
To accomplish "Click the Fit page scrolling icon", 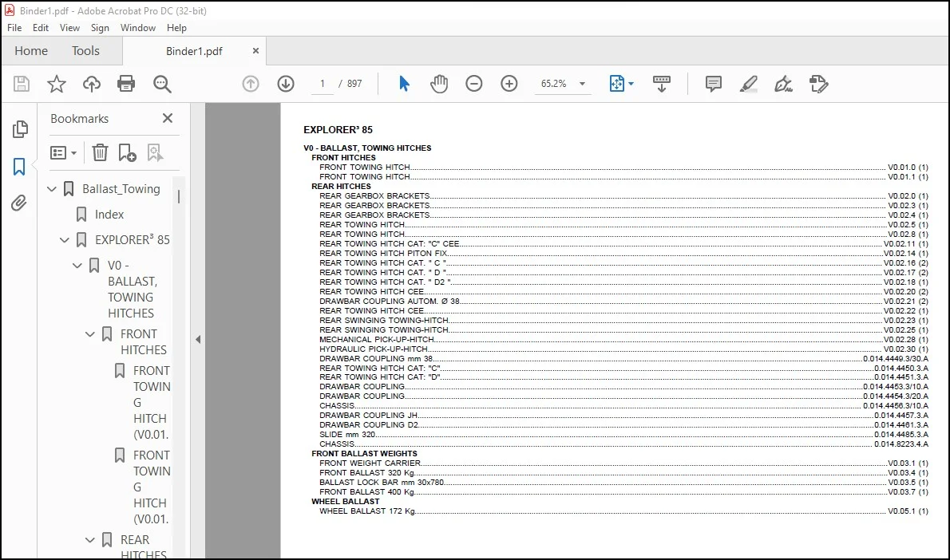I will [x=616, y=84].
